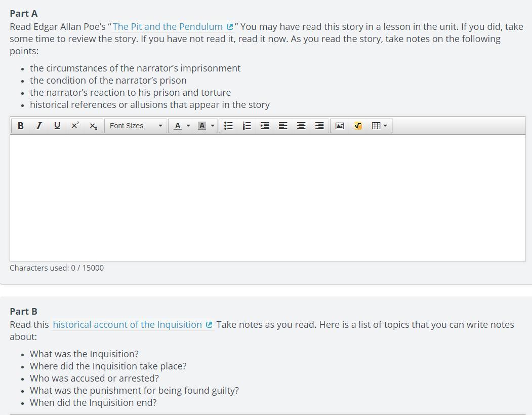Insert an image into the editor
Screen dimensions: 532x415
coord(340,126)
